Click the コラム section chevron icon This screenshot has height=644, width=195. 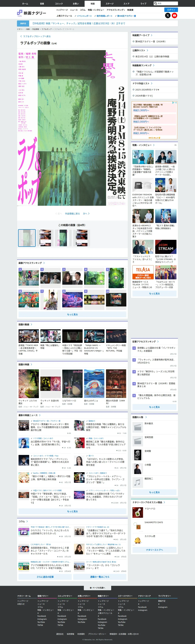27,521
